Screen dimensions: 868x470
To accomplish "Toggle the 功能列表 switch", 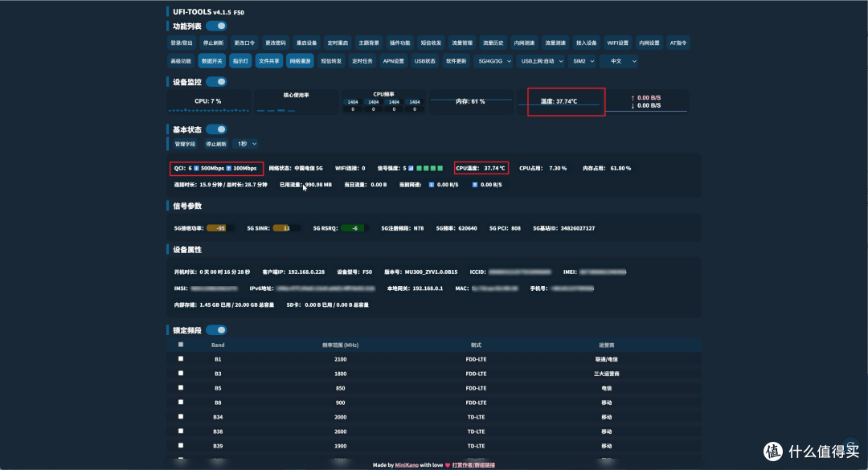I will 216,26.
